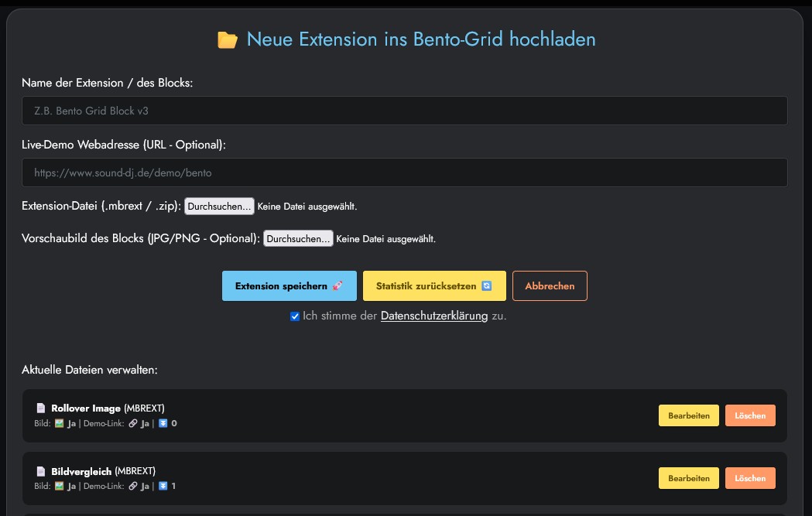The width and height of the screenshot is (812, 516).
Task: Click the document icon beside Rollover Image
Action: (41, 408)
